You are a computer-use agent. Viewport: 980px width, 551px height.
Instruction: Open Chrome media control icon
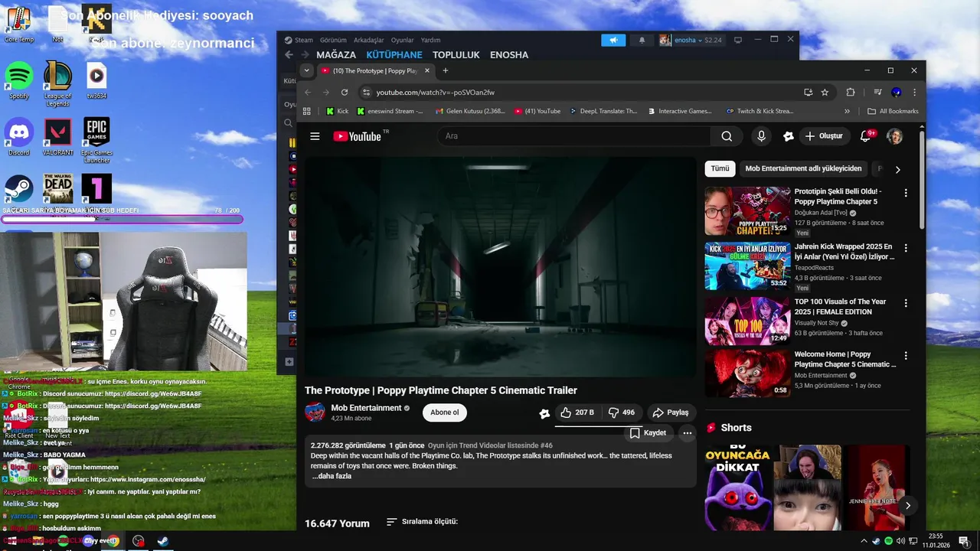(x=878, y=92)
